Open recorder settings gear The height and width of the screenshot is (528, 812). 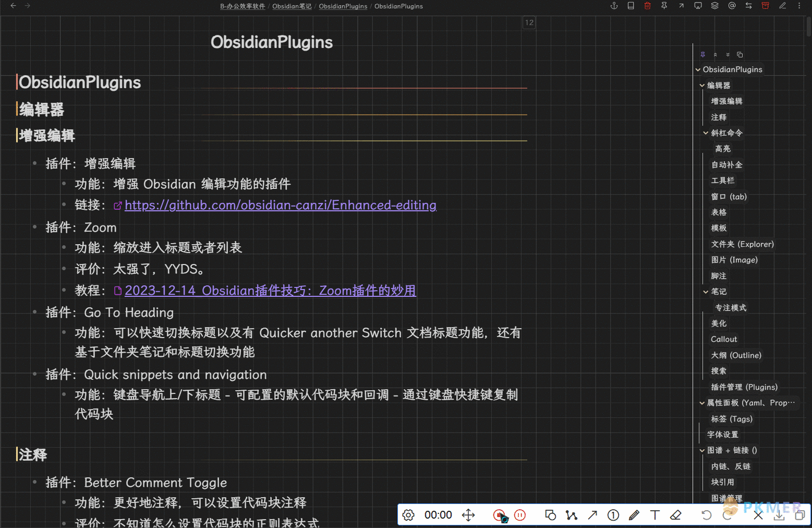point(408,515)
